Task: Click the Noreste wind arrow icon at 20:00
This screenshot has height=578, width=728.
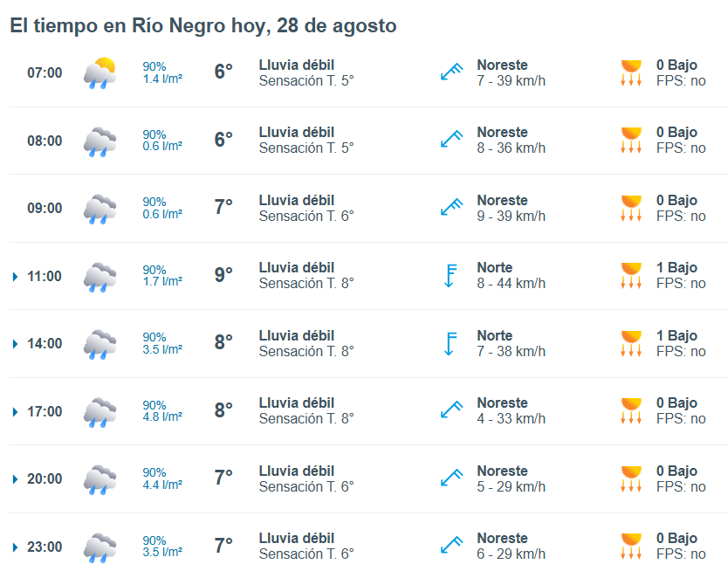Action: coord(452,478)
